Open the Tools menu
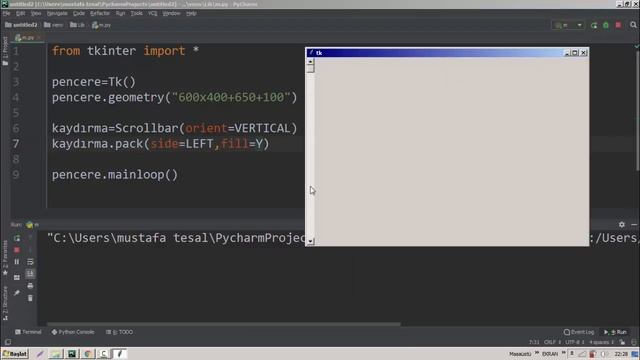The height and width of the screenshot is (360, 640). [137, 13]
